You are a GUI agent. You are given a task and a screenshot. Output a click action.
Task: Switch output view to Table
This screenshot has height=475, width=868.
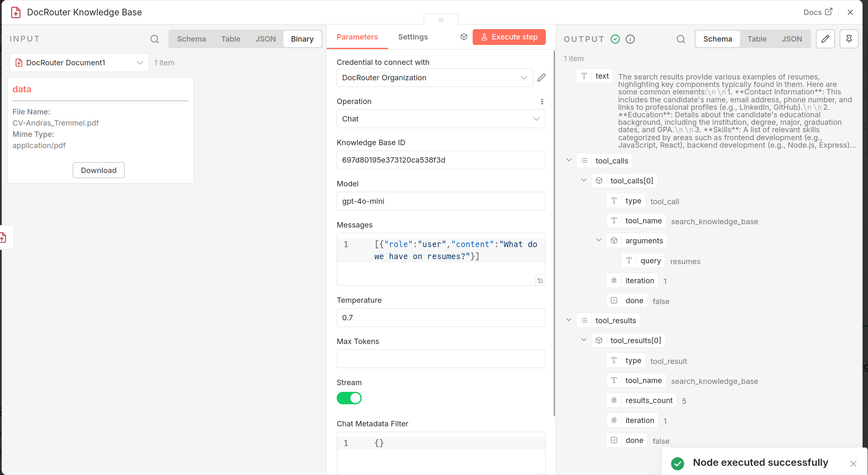click(757, 39)
